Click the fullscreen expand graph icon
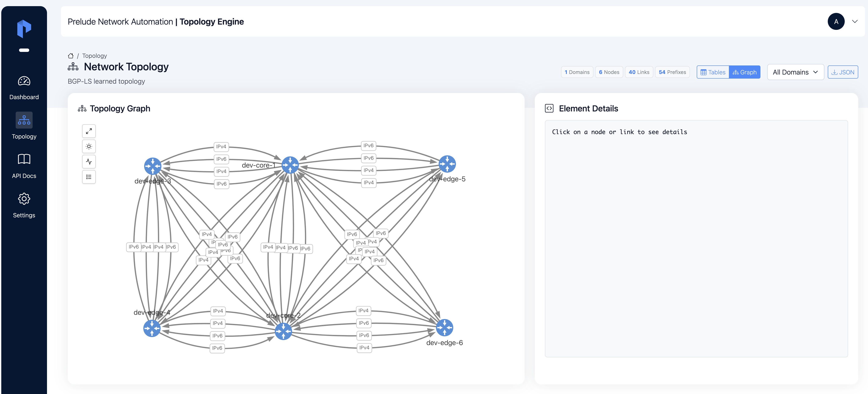 pyautogui.click(x=89, y=131)
